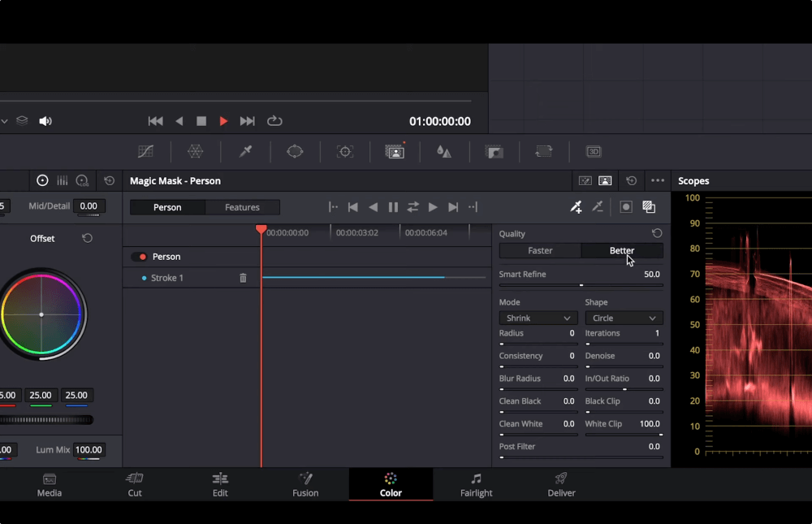Delete Stroke 1 with trash icon
The image size is (812, 524).
pos(243,279)
